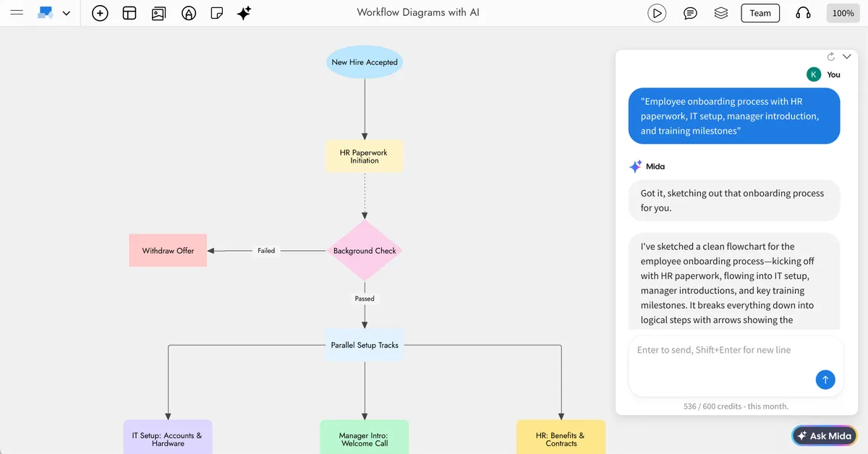
Task: Click the Mida sparkle avatar icon
Action: [x=635, y=166]
